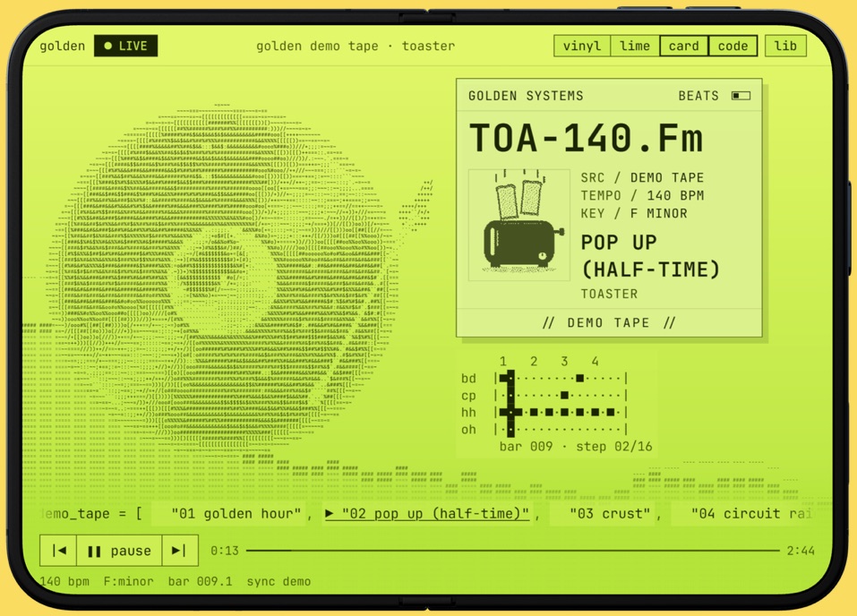Click "F:minor" in status bar
Image resolution: width=857 pixels, height=616 pixels.
click(x=128, y=581)
